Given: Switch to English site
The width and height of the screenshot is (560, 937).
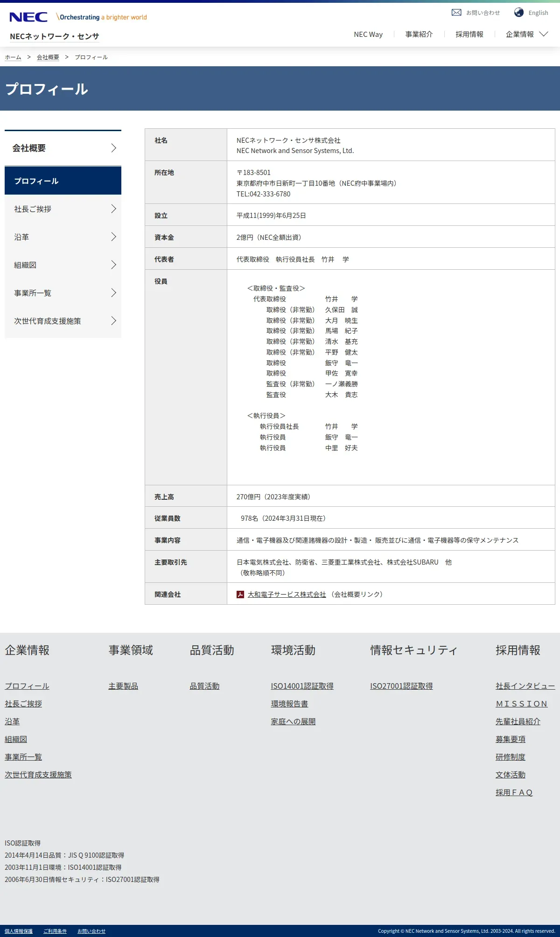Looking at the screenshot, I should (x=538, y=13).
